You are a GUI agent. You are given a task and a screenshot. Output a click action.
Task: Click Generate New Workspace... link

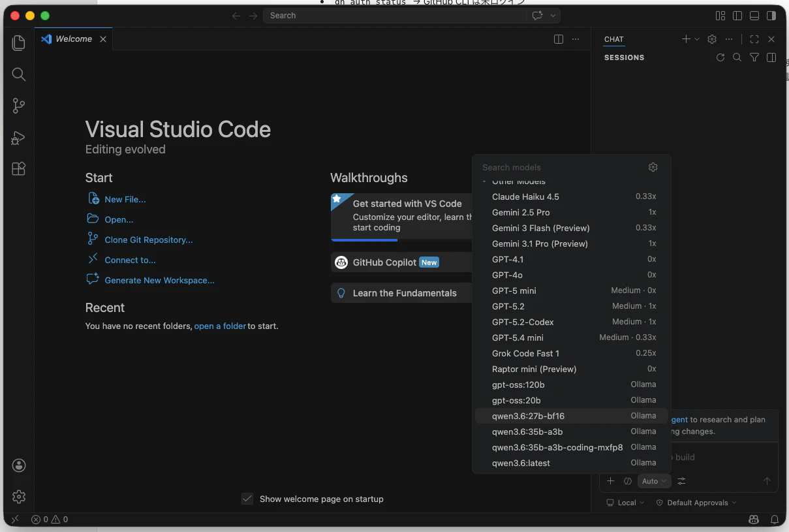(x=159, y=280)
